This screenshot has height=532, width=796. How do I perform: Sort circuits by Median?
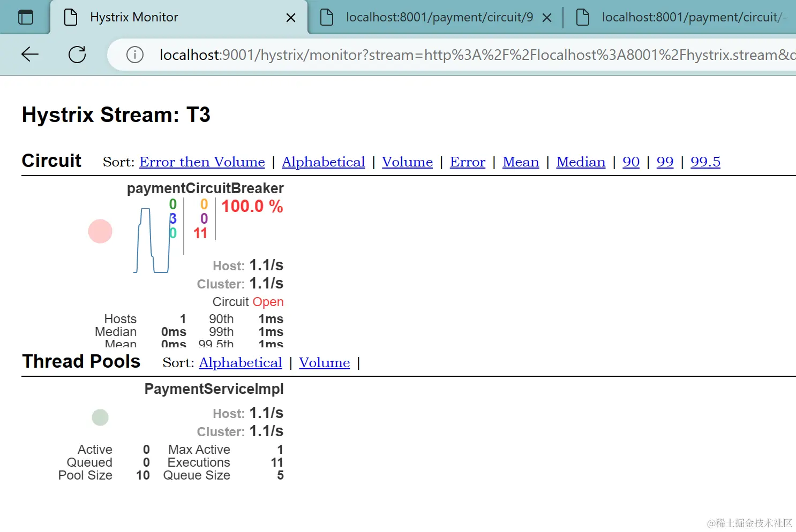(x=581, y=162)
